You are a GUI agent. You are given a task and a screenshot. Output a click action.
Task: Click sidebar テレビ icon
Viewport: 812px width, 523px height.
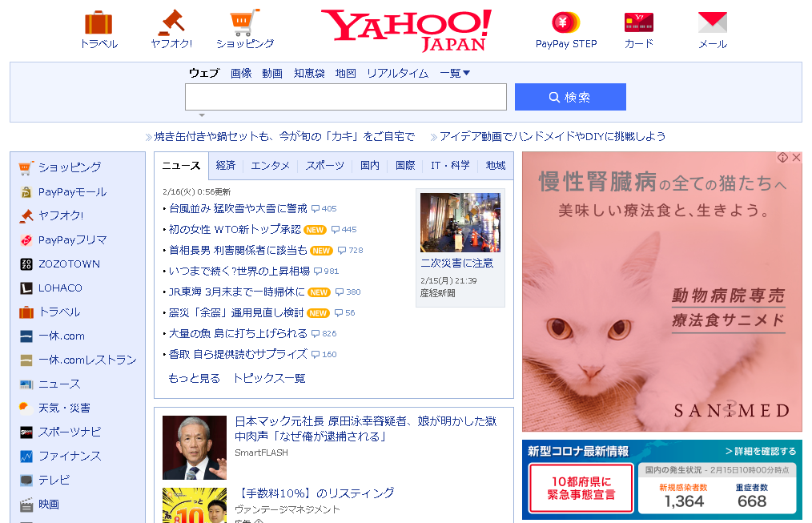26,481
